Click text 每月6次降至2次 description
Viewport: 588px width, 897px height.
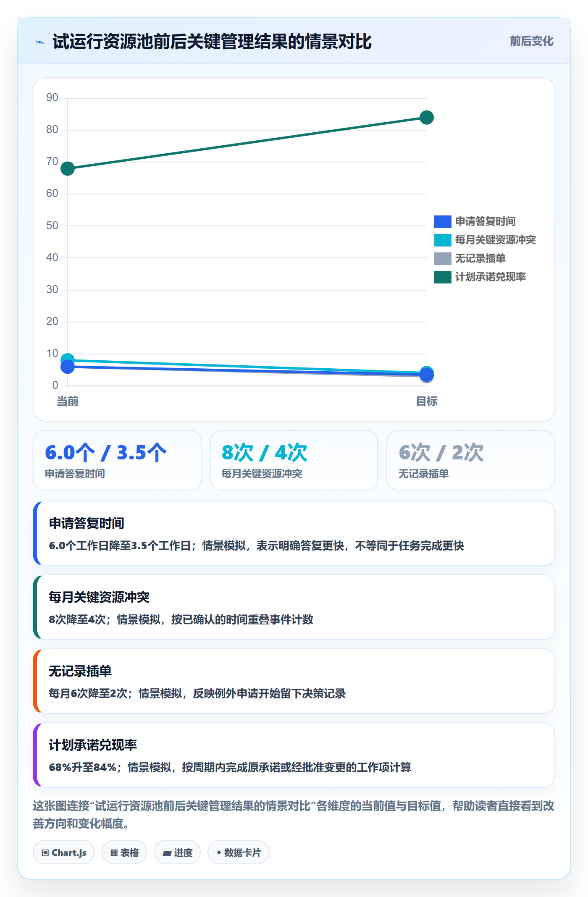click(197, 693)
